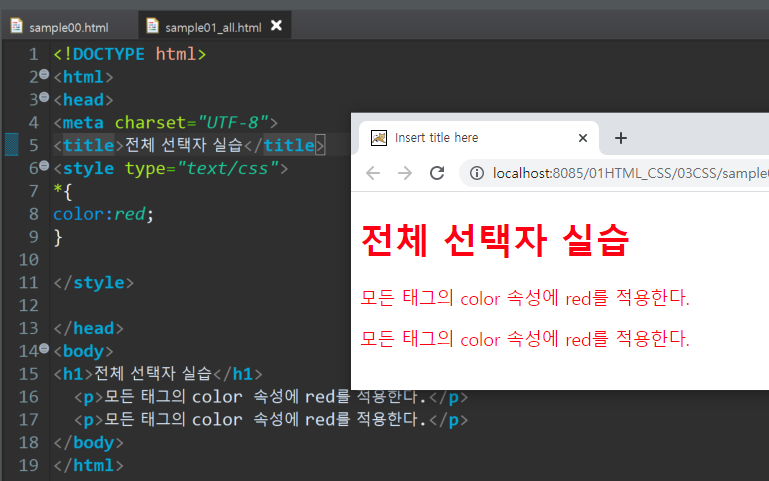
Task: Click the meta charset line in editor
Action: [x=166, y=123]
